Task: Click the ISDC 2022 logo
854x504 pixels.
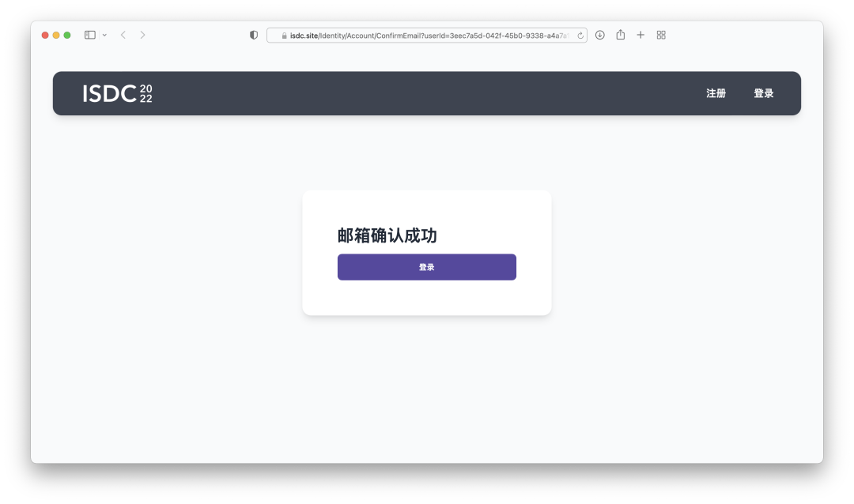Action: [117, 93]
